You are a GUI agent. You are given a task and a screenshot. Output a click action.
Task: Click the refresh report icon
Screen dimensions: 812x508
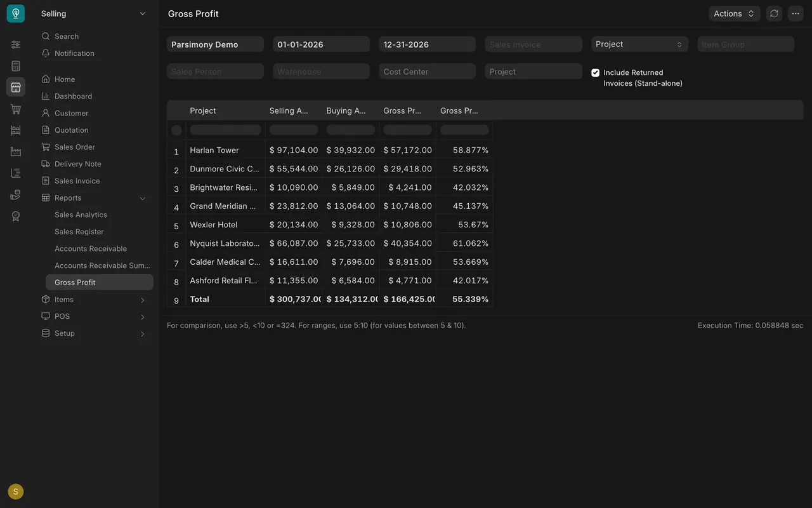pyautogui.click(x=774, y=13)
